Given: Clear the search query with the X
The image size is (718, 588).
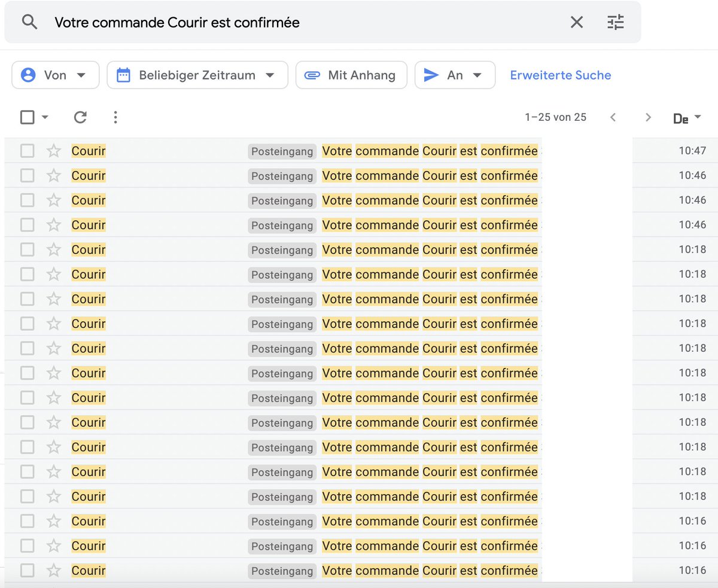Looking at the screenshot, I should click(x=577, y=22).
